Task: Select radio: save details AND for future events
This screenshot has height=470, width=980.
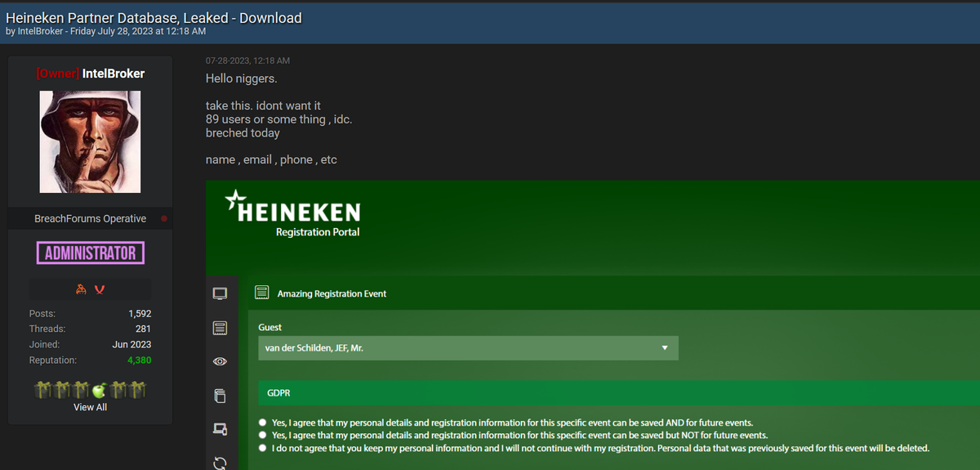Action: click(x=262, y=423)
